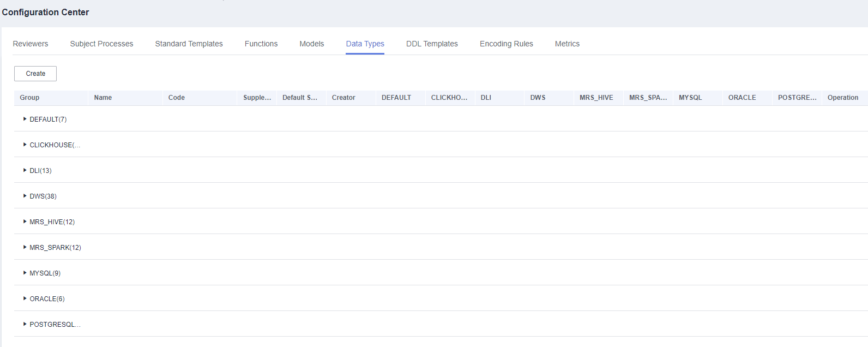Click the Supple... column header
This screenshot has width=868, height=347.
257,98
